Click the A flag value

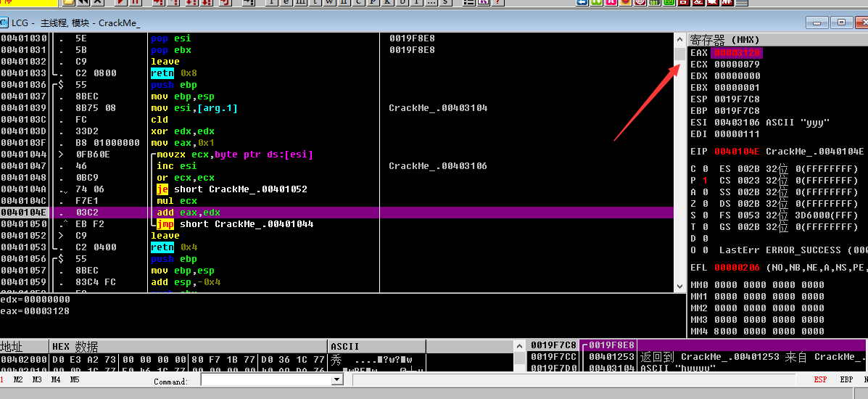[706, 192]
